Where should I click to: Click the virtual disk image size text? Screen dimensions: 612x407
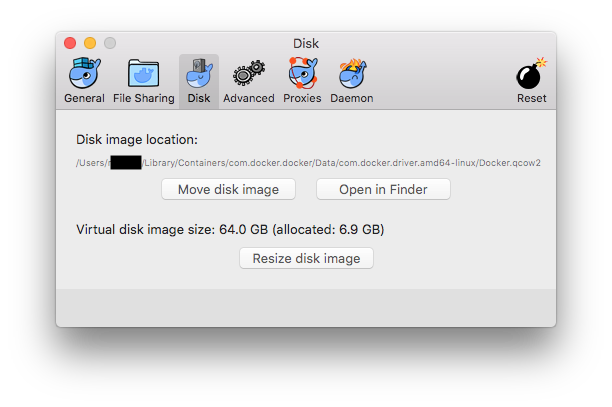coord(230,229)
